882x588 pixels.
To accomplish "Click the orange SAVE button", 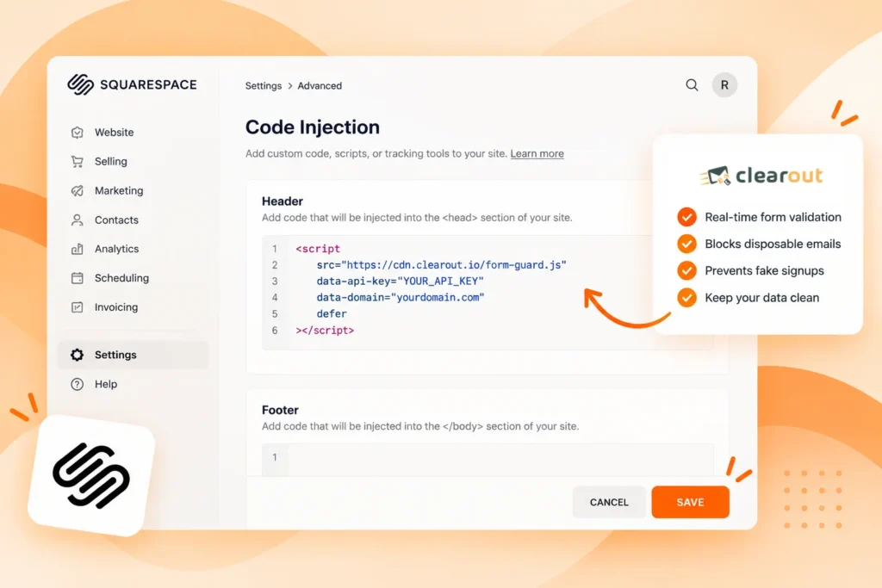I will click(x=690, y=502).
